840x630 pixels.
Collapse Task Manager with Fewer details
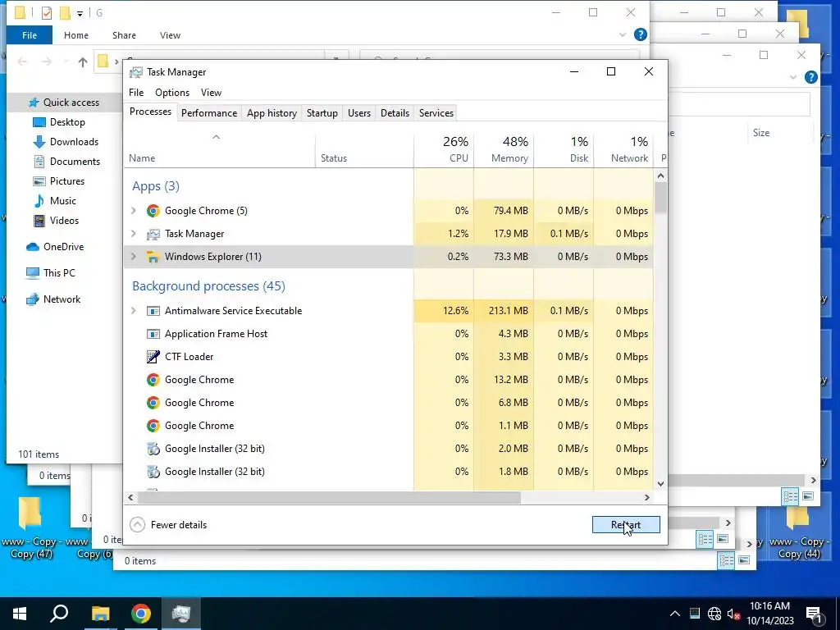(x=168, y=524)
